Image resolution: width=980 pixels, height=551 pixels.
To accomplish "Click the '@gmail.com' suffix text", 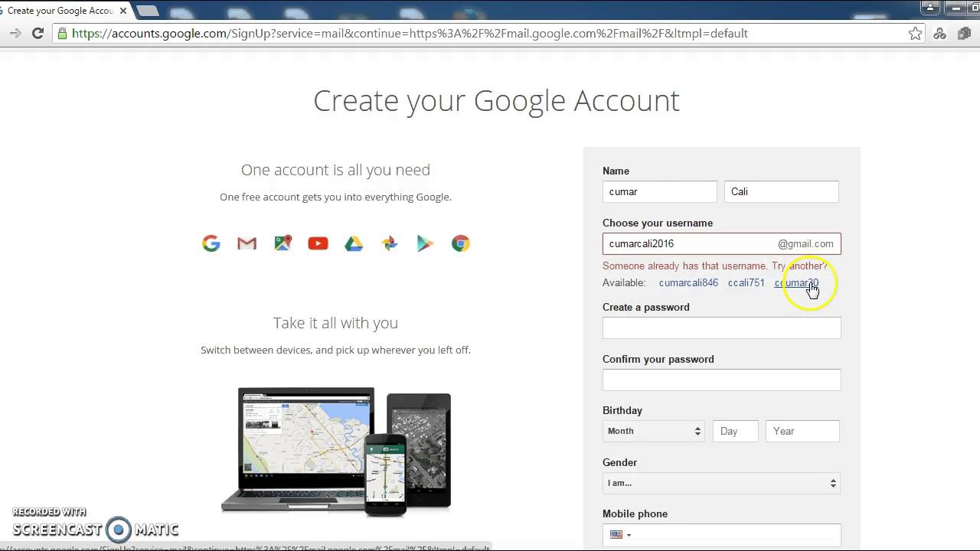I will [x=805, y=243].
